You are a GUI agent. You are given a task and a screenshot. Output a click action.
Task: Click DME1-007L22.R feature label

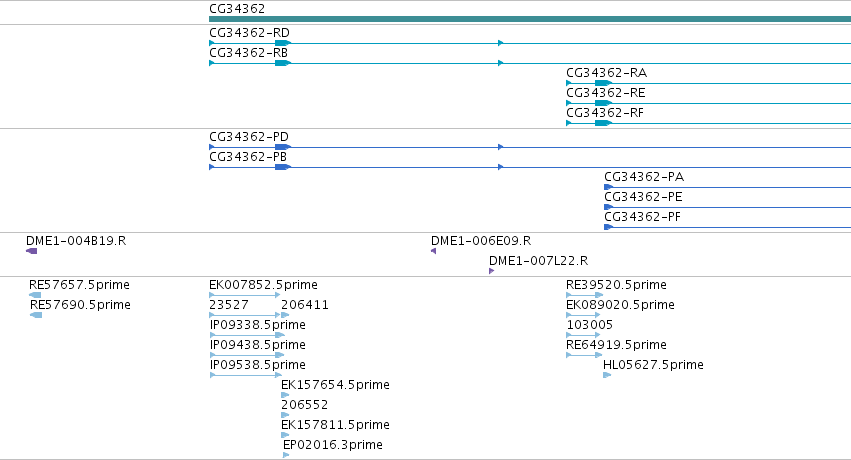tap(538, 261)
